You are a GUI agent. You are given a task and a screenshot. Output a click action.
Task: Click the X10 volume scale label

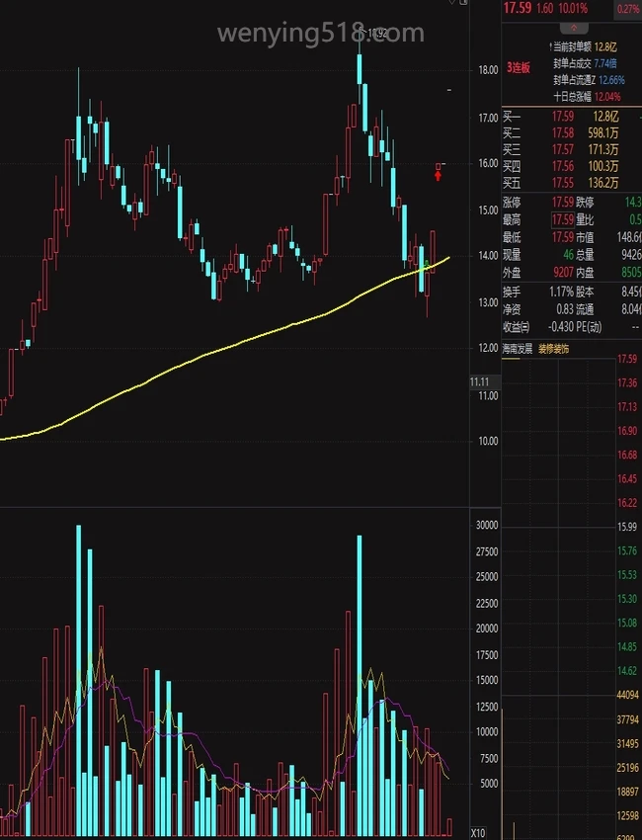click(478, 832)
